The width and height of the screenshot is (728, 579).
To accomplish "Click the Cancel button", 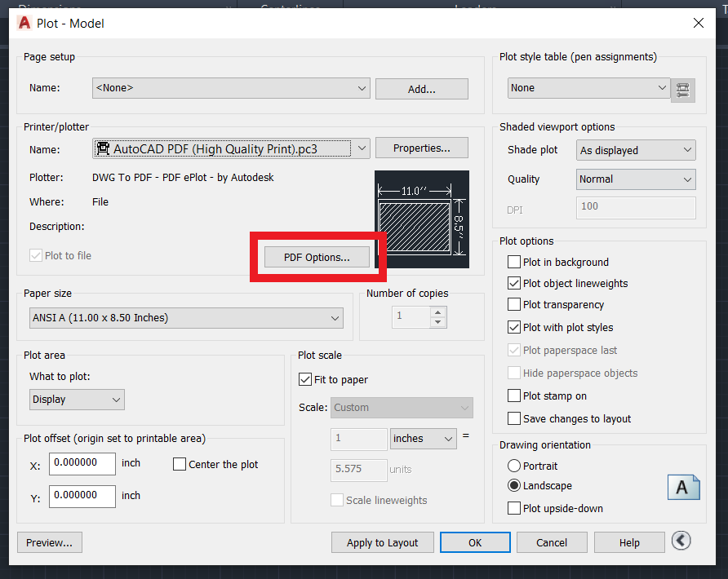I will coord(552,543).
